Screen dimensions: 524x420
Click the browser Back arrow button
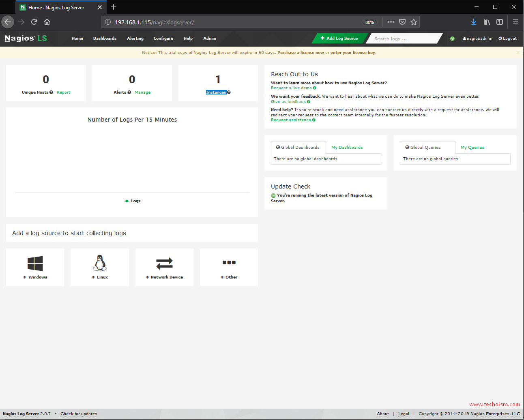coord(8,22)
